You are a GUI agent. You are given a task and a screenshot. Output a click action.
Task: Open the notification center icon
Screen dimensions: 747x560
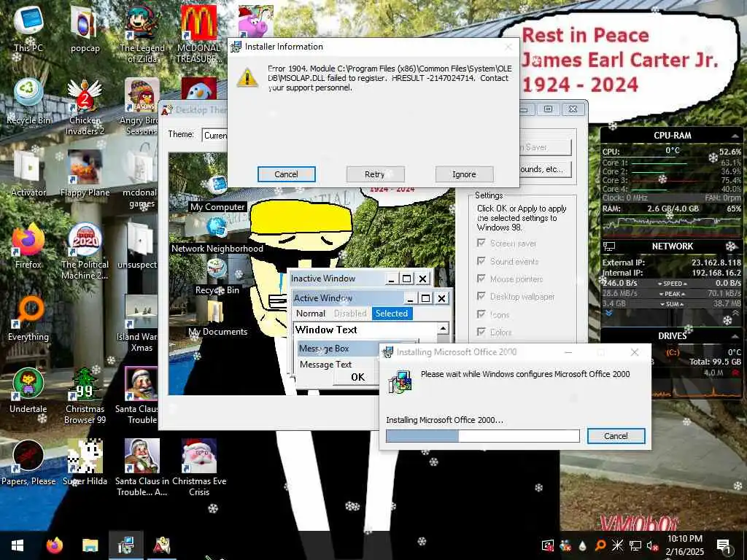(x=724, y=545)
